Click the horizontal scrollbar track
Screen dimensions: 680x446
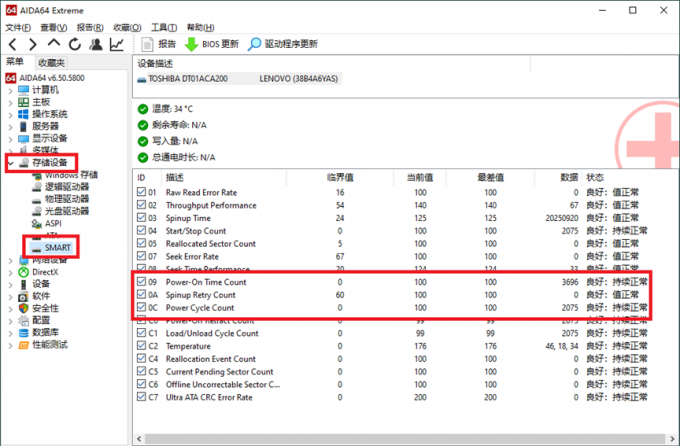pyautogui.click(x=404, y=439)
